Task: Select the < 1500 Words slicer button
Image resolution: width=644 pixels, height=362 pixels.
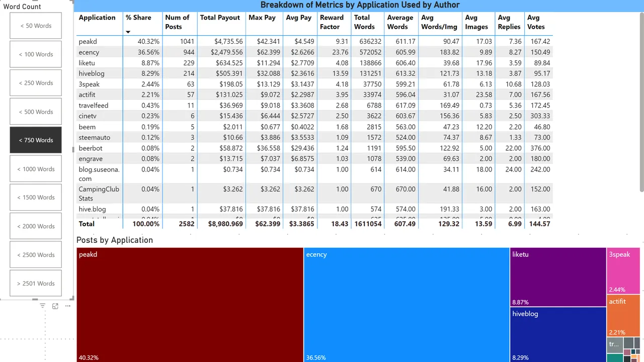Action: click(36, 198)
